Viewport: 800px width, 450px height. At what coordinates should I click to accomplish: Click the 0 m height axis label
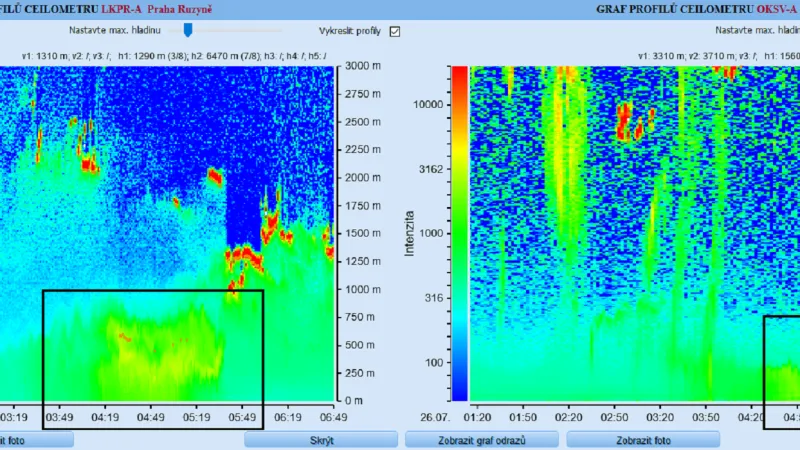(x=354, y=401)
